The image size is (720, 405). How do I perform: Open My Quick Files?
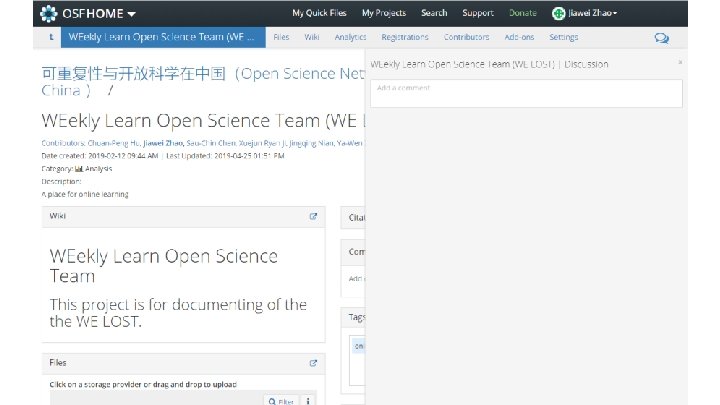click(319, 13)
